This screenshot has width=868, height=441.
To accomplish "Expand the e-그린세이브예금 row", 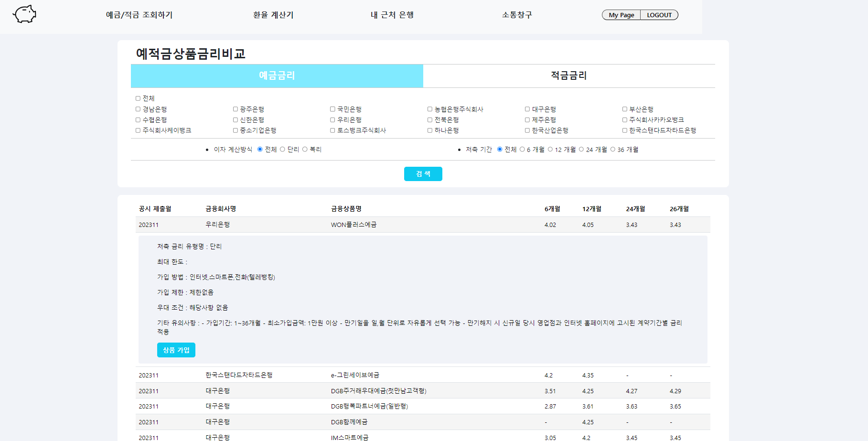I will [x=423, y=375].
